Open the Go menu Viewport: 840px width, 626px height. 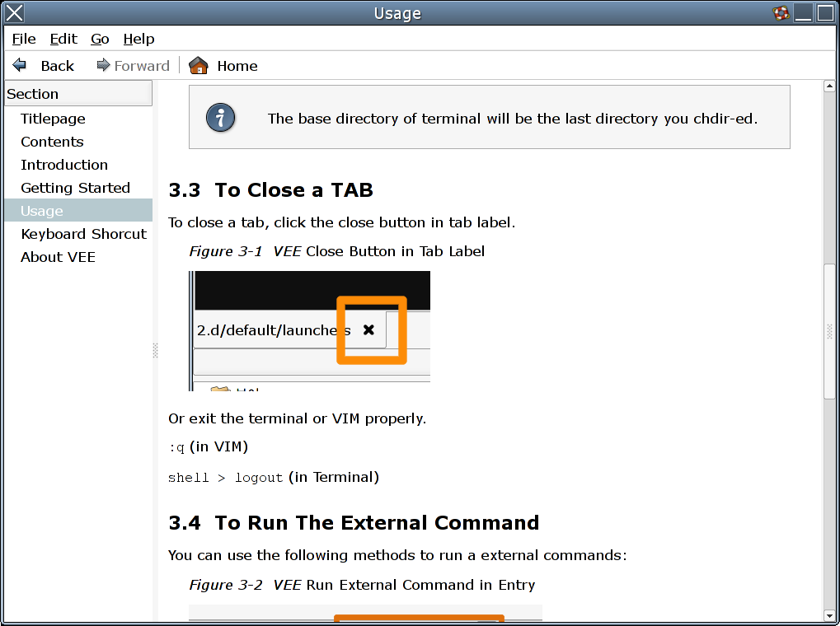pyautogui.click(x=100, y=39)
